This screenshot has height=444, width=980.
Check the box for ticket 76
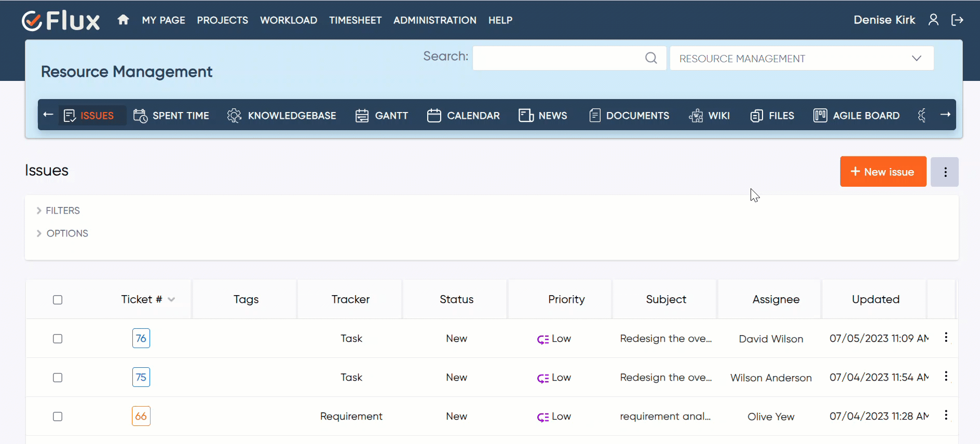click(58, 339)
